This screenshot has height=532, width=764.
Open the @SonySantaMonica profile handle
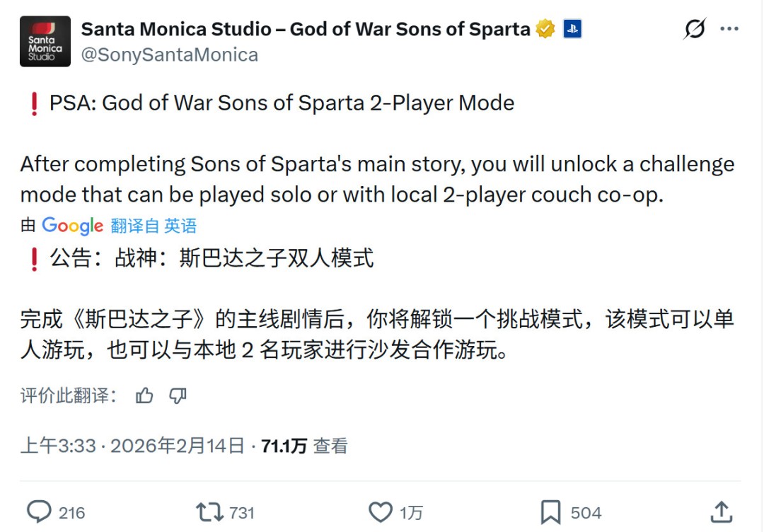(170, 54)
